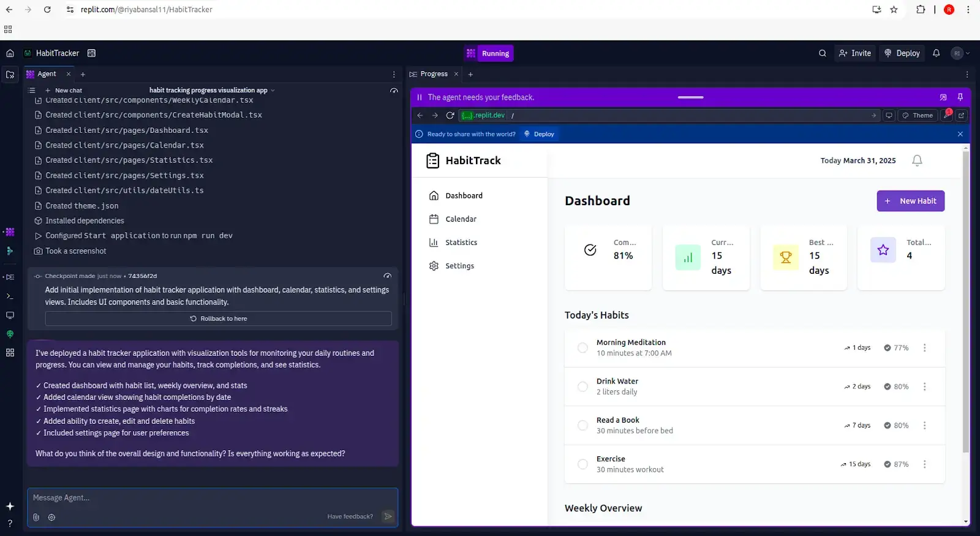Click the New Habit button
The height and width of the screenshot is (536, 980).
pos(910,201)
